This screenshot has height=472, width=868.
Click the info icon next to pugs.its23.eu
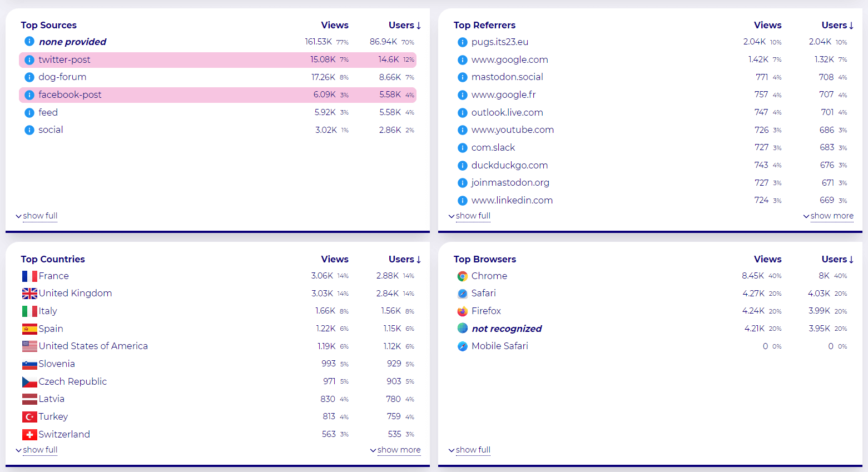(462, 42)
